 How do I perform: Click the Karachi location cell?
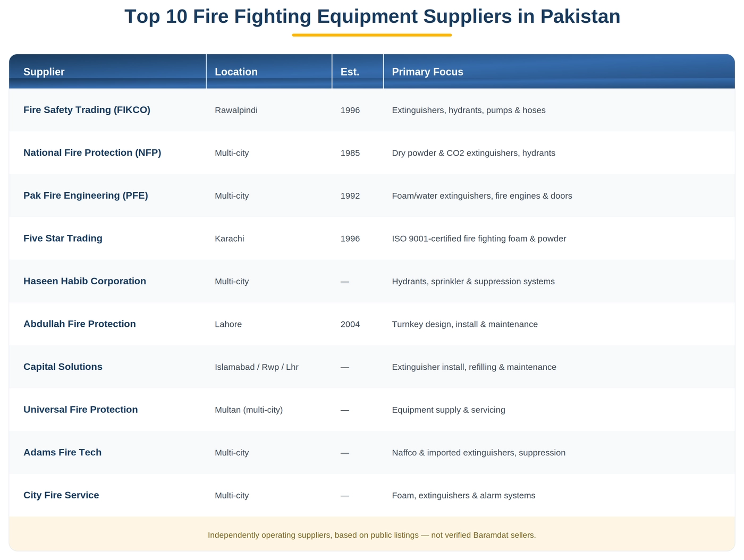click(x=230, y=239)
